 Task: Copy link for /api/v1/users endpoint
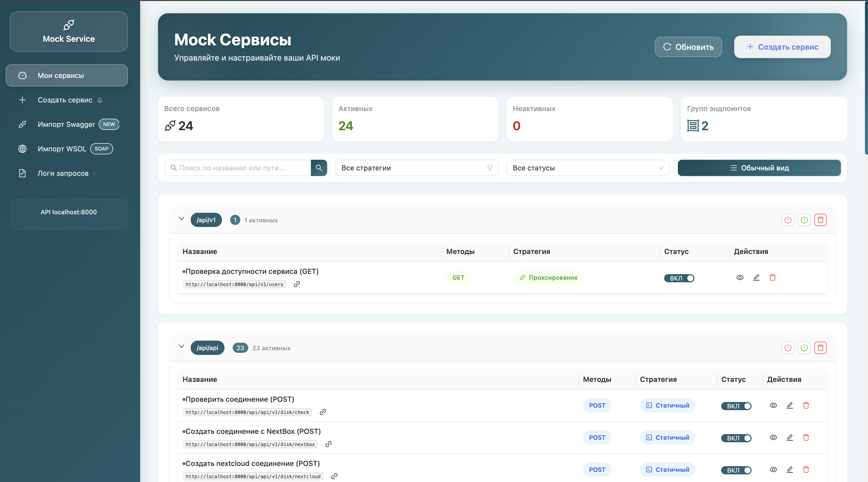coord(297,284)
